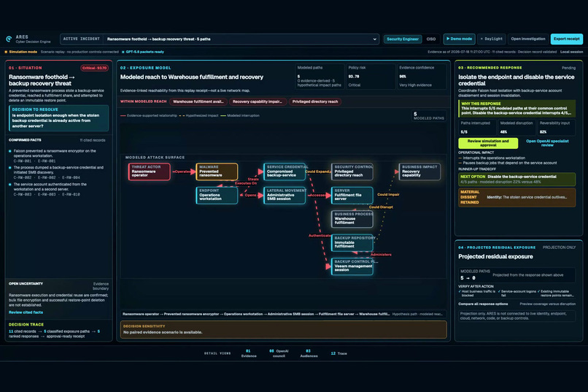Click the Local session label

[571, 52]
